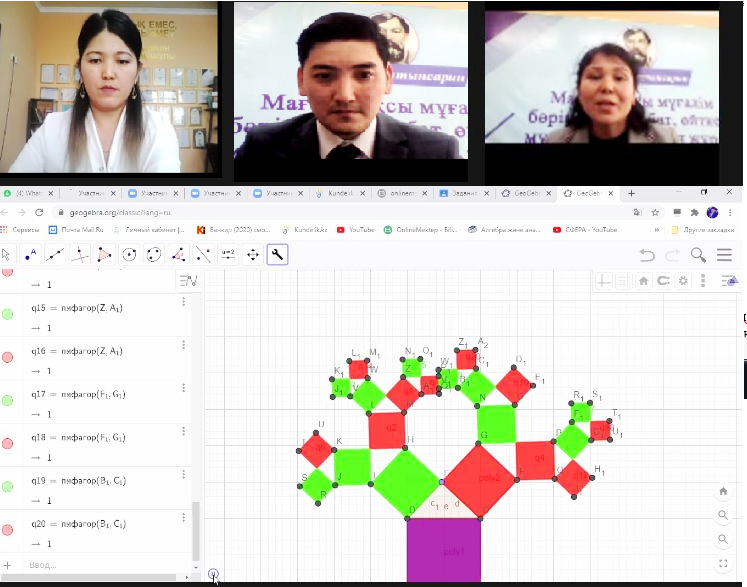Click the Undo arrow in GeoGebra

tap(647, 255)
